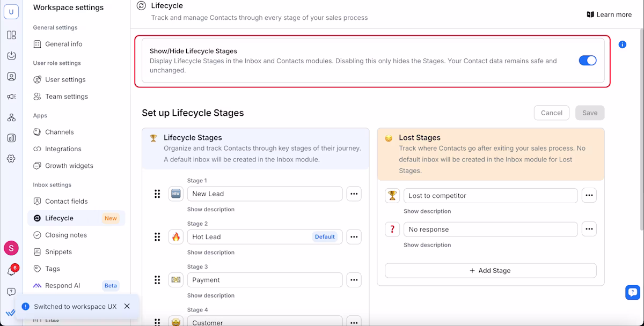The height and width of the screenshot is (326, 644).
Task: Show description under New Lead stage
Action: click(x=211, y=209)
